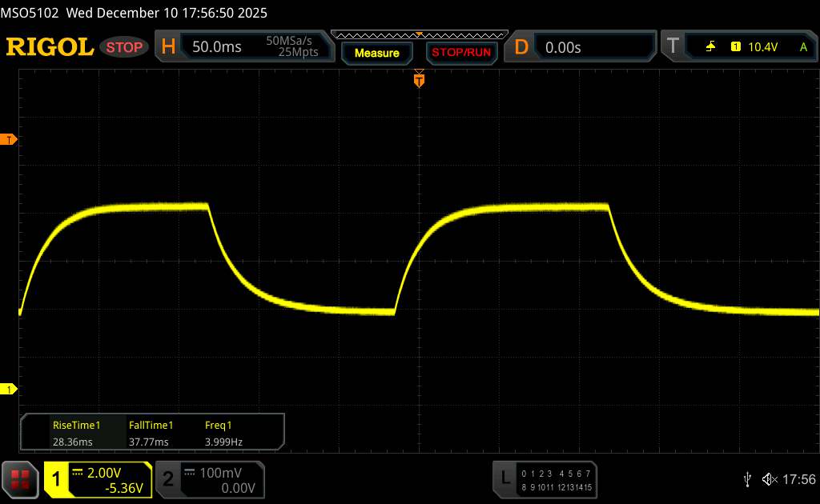The height and width of the screenshot is (504, 820).
Task: Toggle channel 1 using the yellow tab
Action: (57, 478)
